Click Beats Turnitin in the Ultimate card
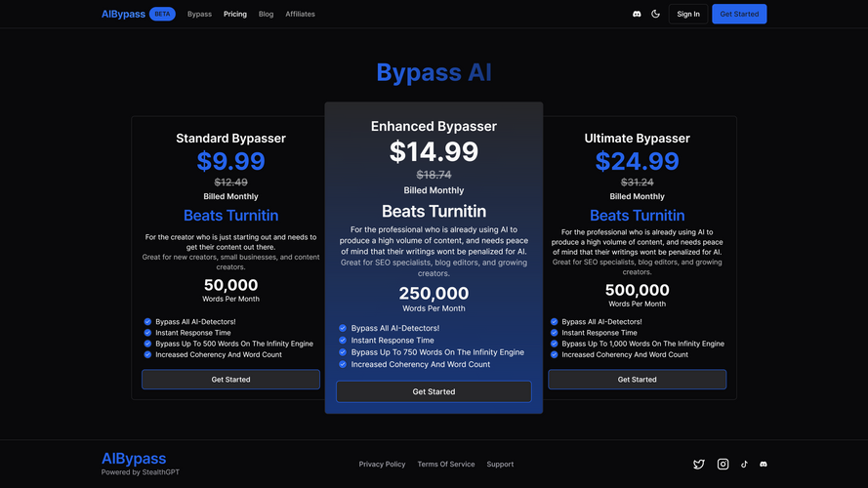Viewport: 868px width, 488px height. [x=638, y=216]
